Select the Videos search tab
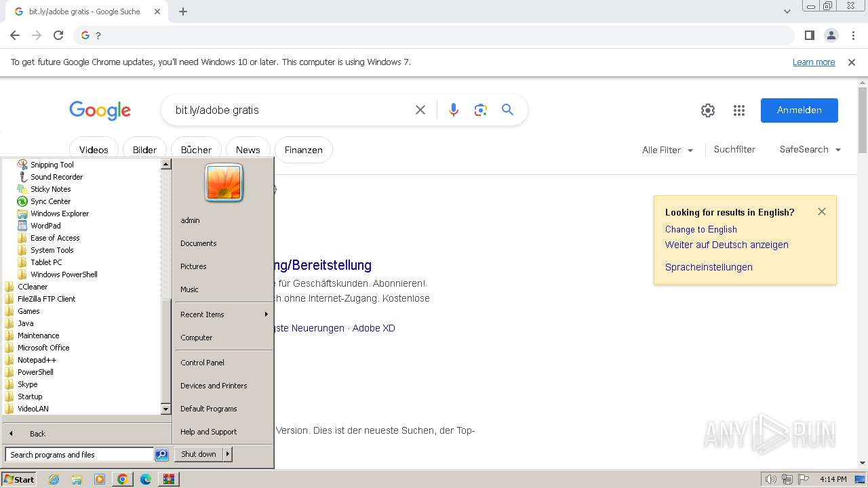The width and height of the screenshot is (868, 488). [94, 150]
